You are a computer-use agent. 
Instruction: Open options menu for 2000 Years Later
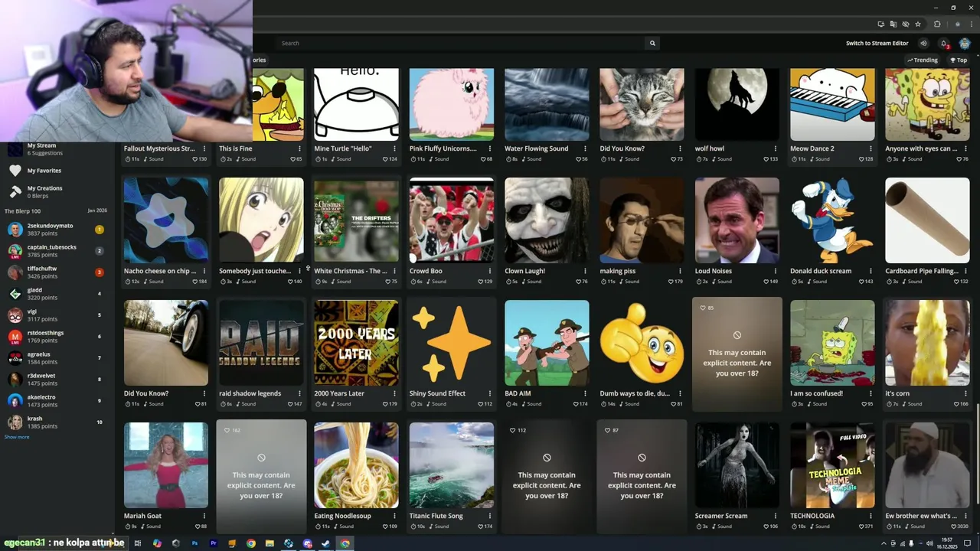(394, 393)
